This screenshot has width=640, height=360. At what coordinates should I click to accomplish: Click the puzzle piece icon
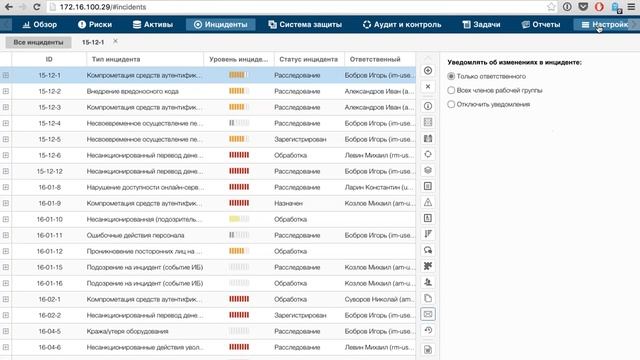click(x=428, y=266)
